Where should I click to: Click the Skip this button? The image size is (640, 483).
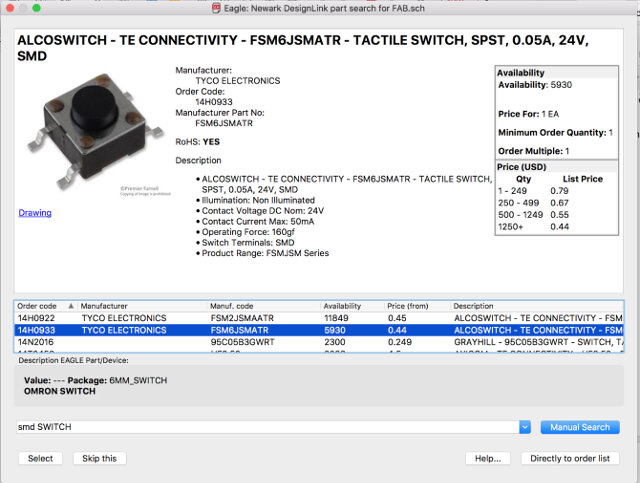click(100, 459)
